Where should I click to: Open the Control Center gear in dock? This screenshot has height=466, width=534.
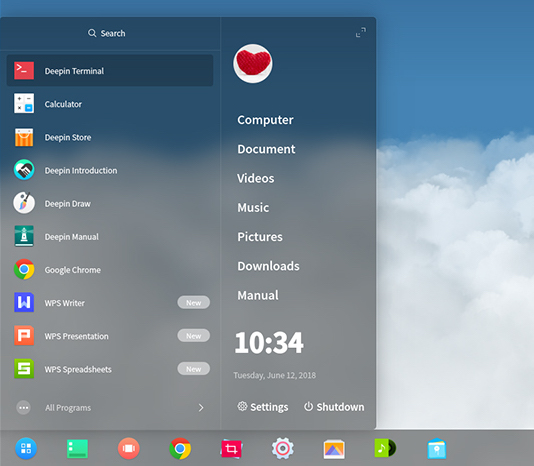click(x=282, y=448)
